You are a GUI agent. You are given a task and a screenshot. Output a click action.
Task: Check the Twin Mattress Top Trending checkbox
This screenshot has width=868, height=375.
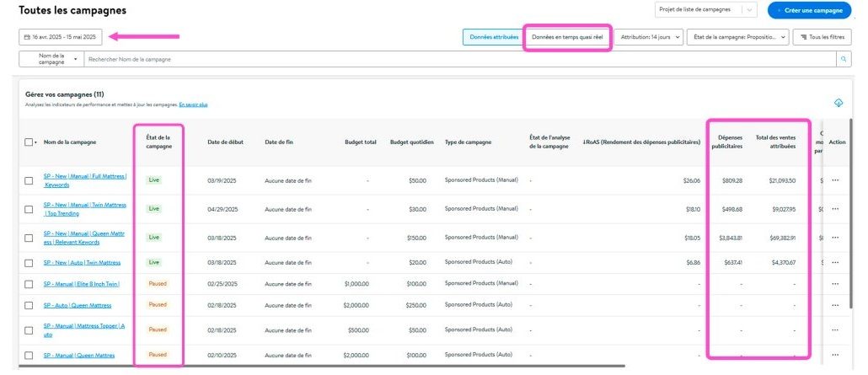29,209
